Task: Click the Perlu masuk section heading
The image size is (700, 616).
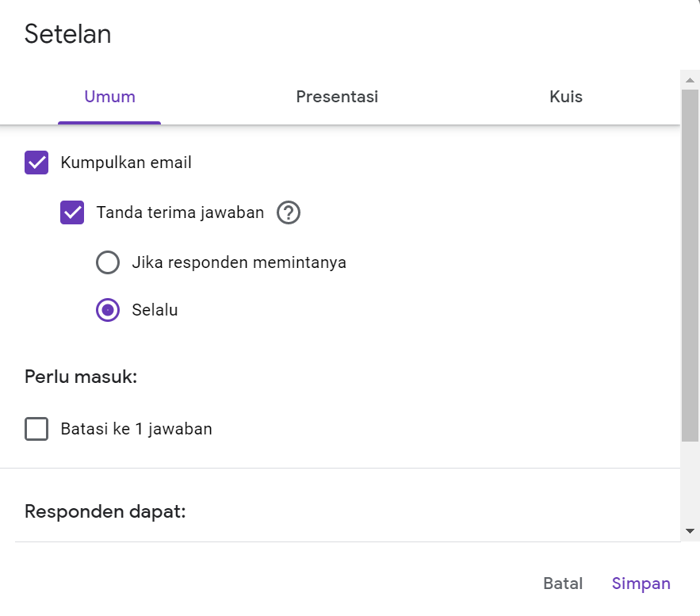Action: click(81, 376)
